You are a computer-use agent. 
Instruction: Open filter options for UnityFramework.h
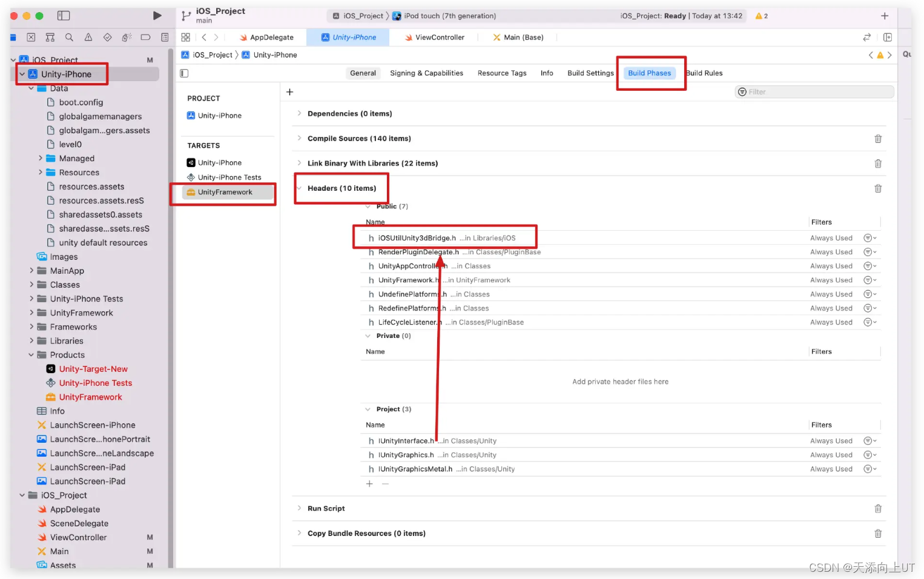tap(870, 280)
